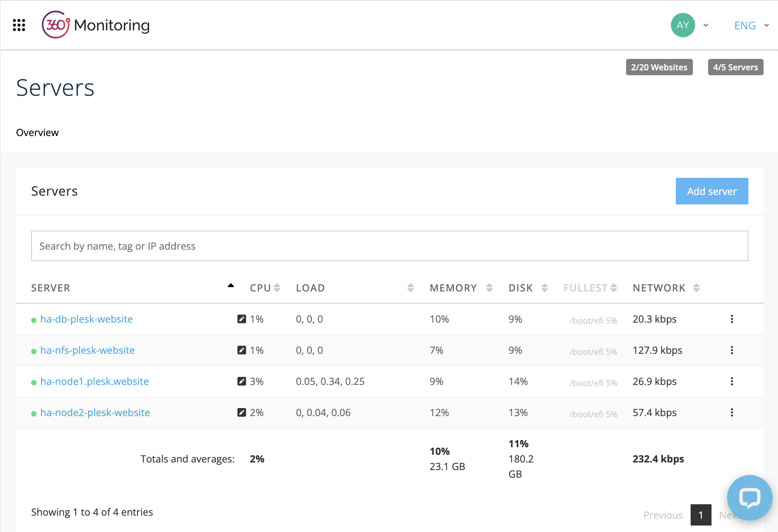Open the app launcher grid icon
The height and width of the screenshot is (532, 778).
tap(19, 25)
